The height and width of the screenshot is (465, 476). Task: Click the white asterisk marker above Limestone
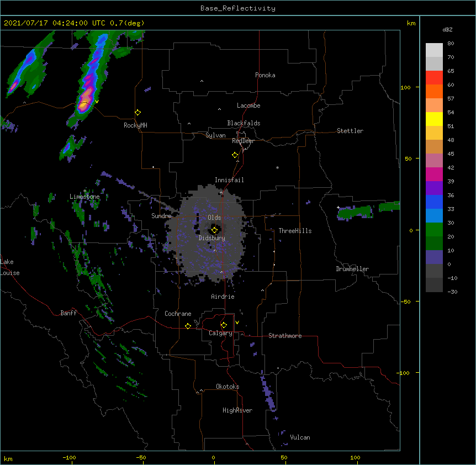(85, 191)
